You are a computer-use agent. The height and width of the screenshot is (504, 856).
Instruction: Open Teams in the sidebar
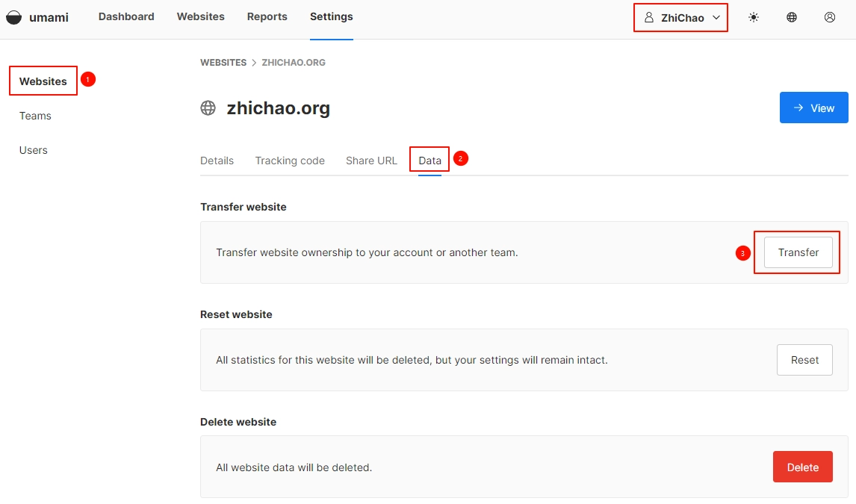click(x=35, y=116)
